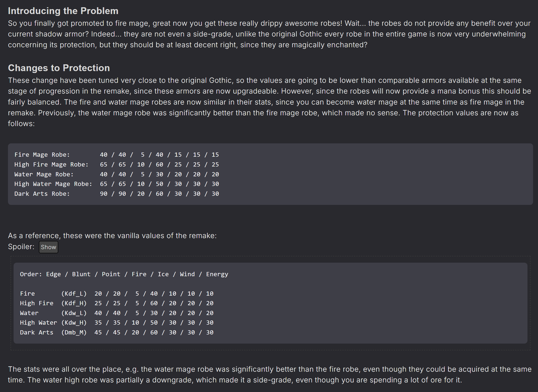Click the 'Spoiler:' label text
This screenshot has height=392, width=538.
[x=21, y=247]
